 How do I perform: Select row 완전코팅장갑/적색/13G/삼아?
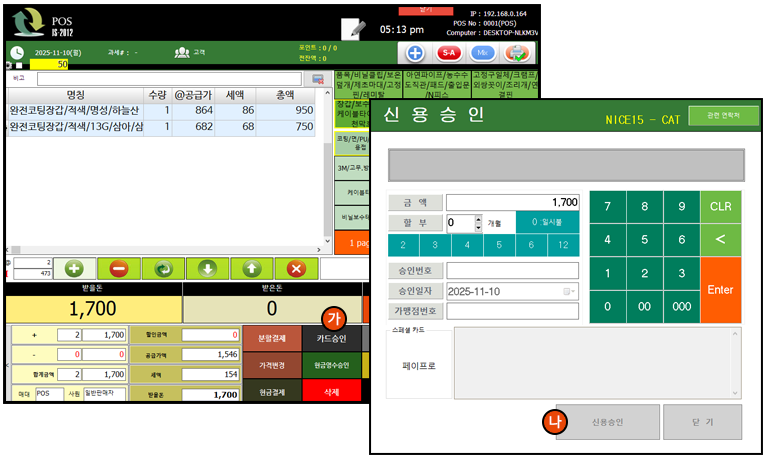pyautogui.click(x=161, y=126)
